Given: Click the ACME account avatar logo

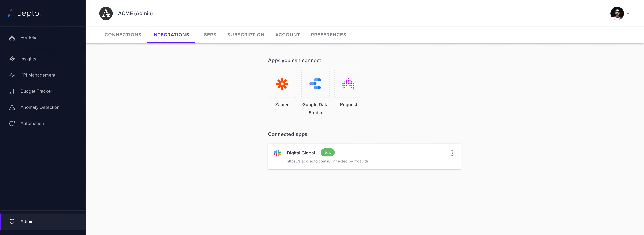Looking at the screenshot, I should click(x=106, y=14).
